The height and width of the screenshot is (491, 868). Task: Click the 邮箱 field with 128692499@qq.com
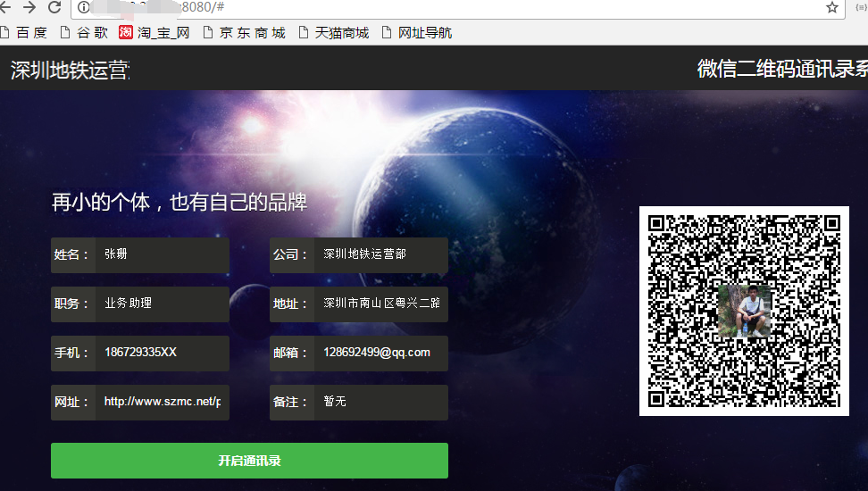[x=380, y=353]
